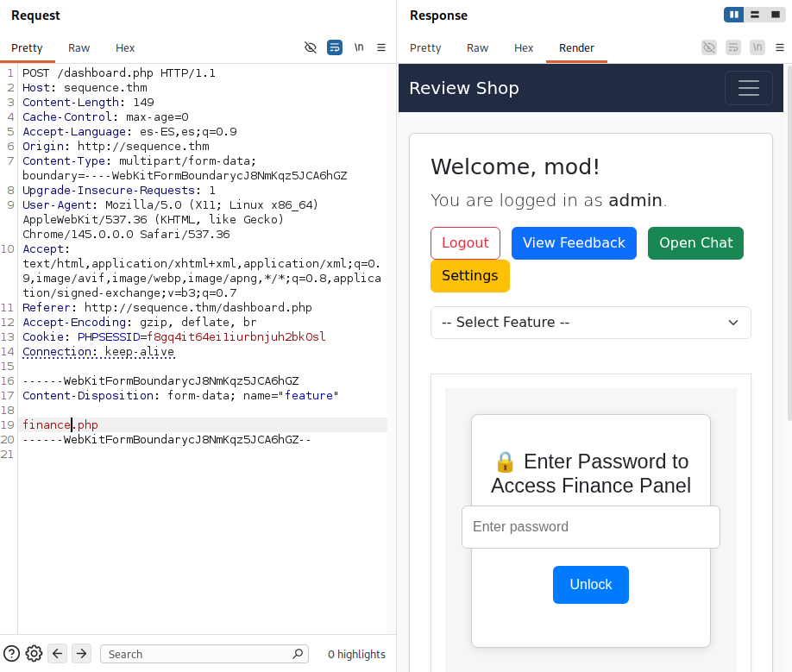Open the Request panel options menu
This screenshot has height=672, width=792.
coord(381,47)
